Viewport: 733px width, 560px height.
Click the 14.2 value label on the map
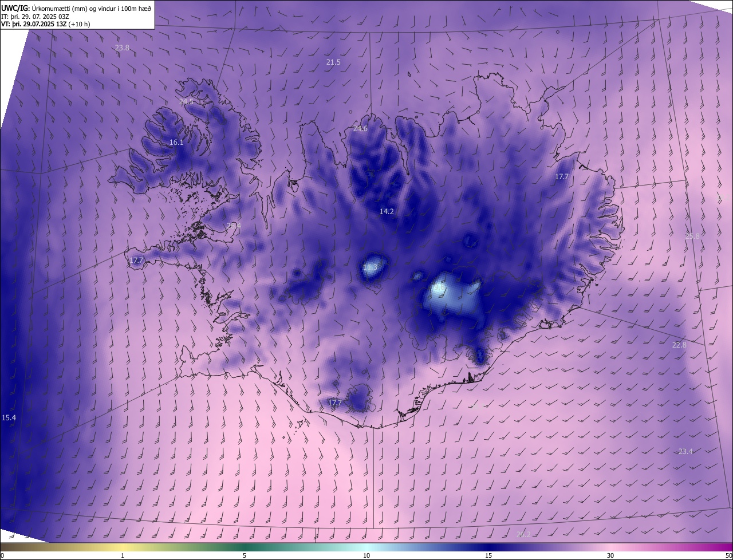click(x=387, y=211)
